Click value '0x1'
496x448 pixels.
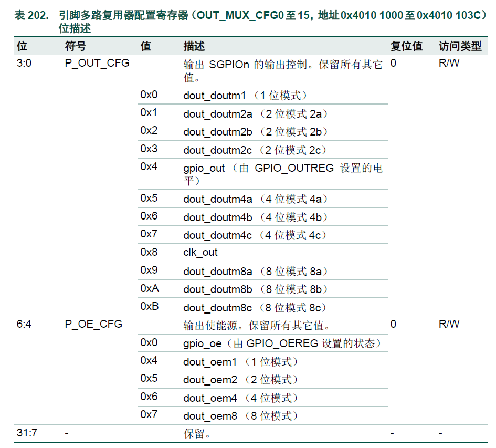[149, 113]
